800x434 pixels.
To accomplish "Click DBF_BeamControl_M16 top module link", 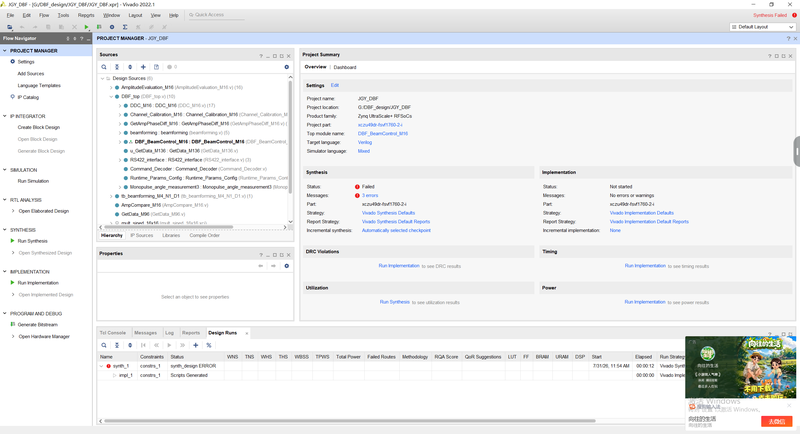I will point(383,134).
